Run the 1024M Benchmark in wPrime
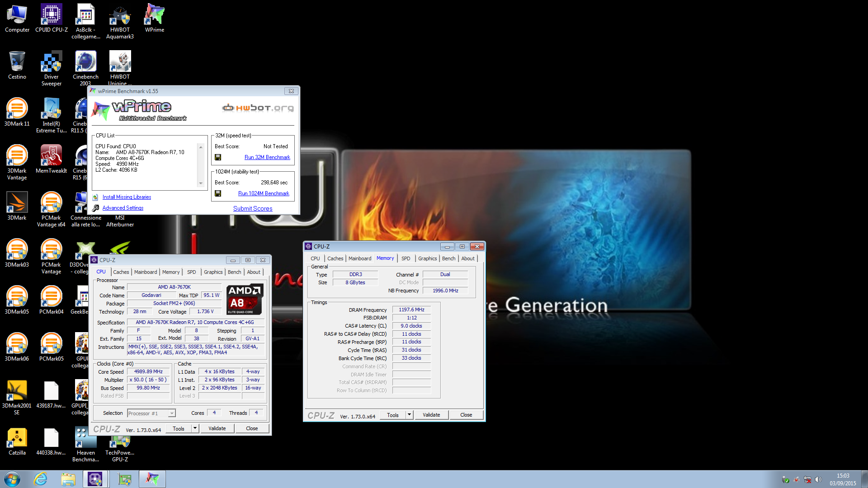This screenshot has height=488, width=868. pos(264,193)
